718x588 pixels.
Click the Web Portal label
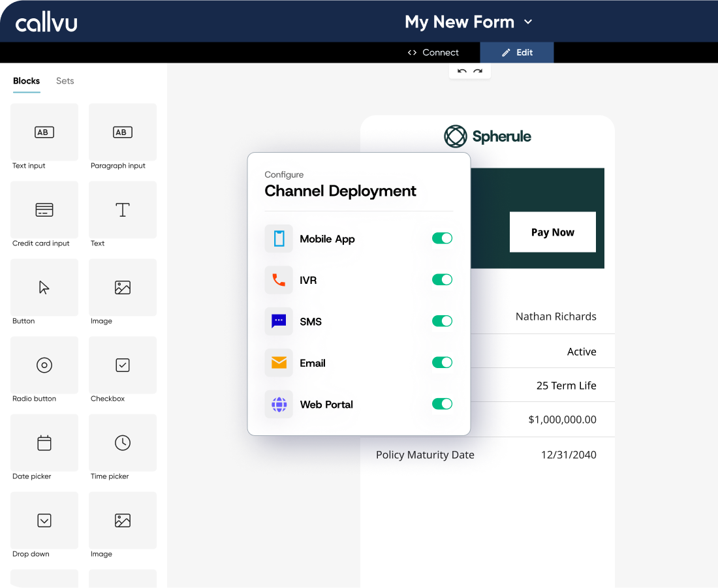coord(326,405)
